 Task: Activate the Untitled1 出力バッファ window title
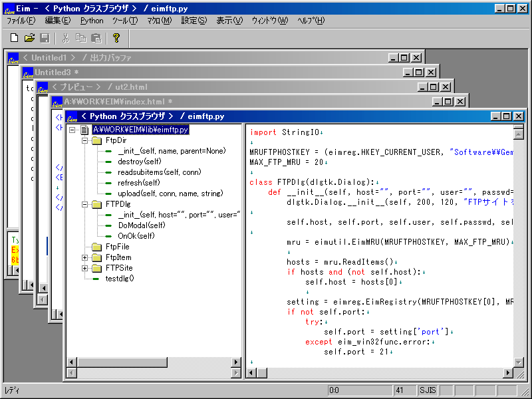tap(76, 58)
